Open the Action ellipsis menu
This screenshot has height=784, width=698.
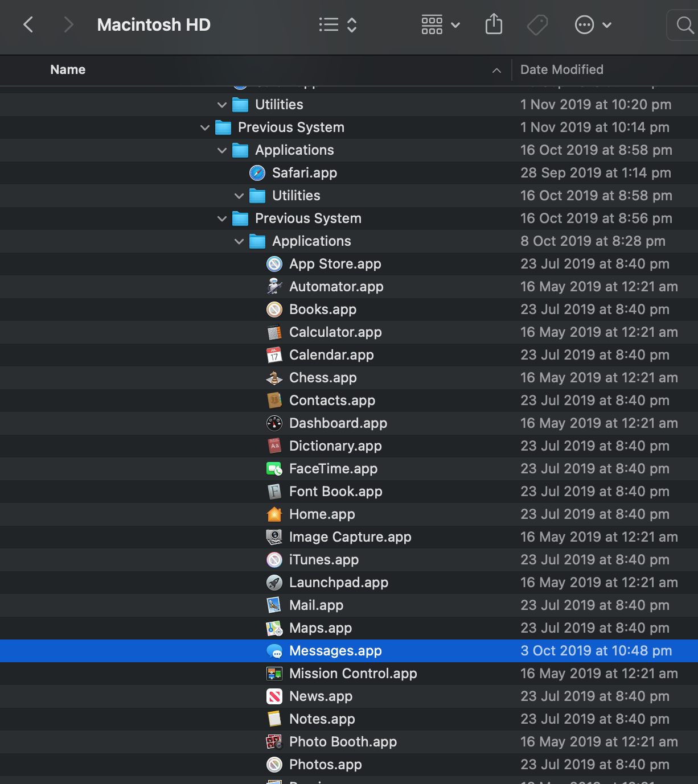[x=593, y=24]
